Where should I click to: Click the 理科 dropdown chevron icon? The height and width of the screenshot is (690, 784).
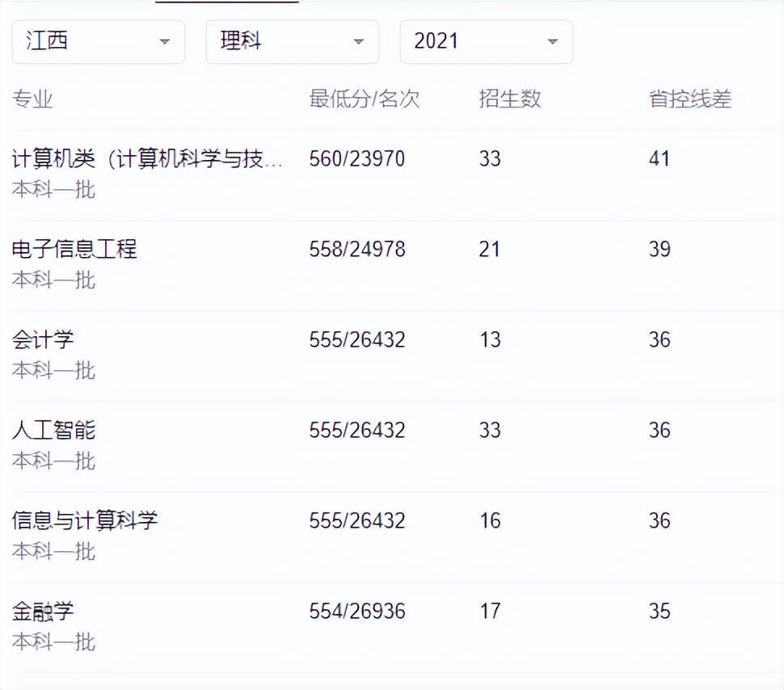(x=359, y=41)
